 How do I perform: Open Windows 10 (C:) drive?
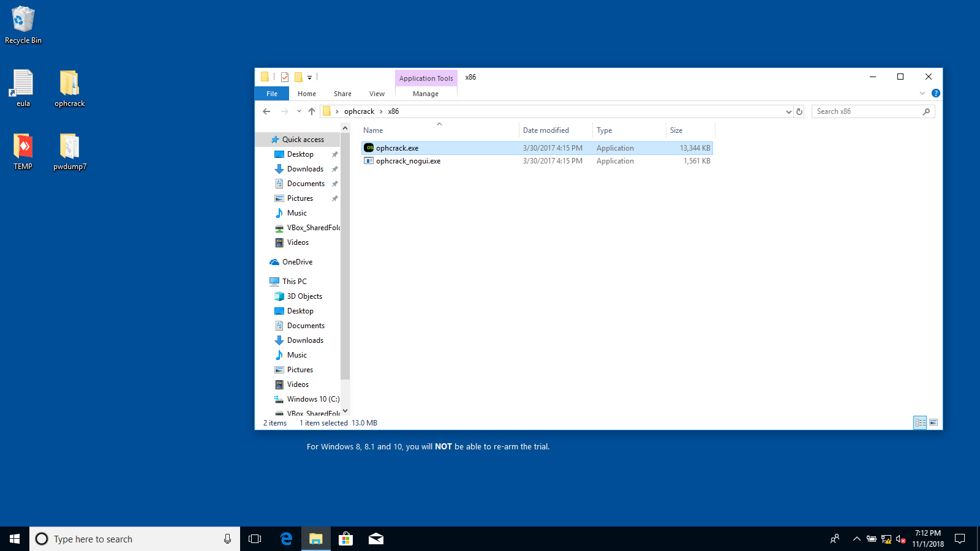pyautogui.click(x=307, y=399)
